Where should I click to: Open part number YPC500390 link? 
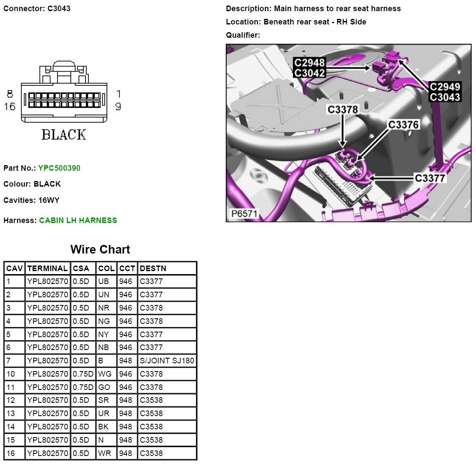59,168
